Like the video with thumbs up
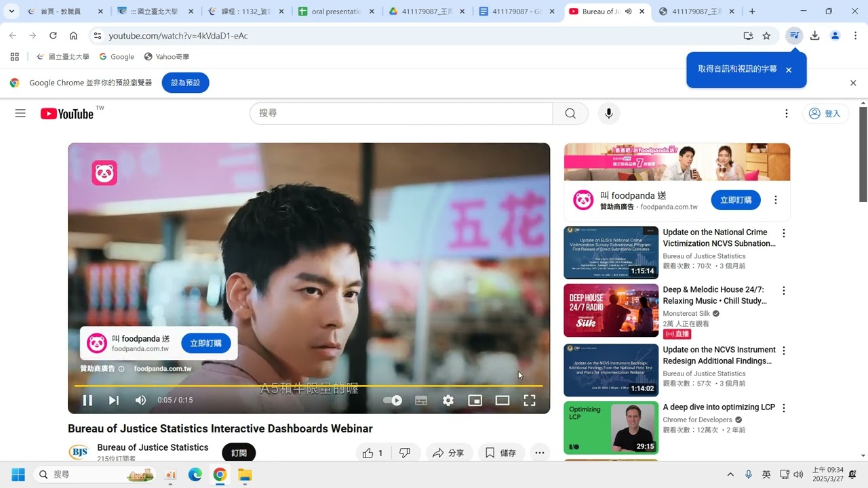 pyautogui.click(x=372, y=453)
